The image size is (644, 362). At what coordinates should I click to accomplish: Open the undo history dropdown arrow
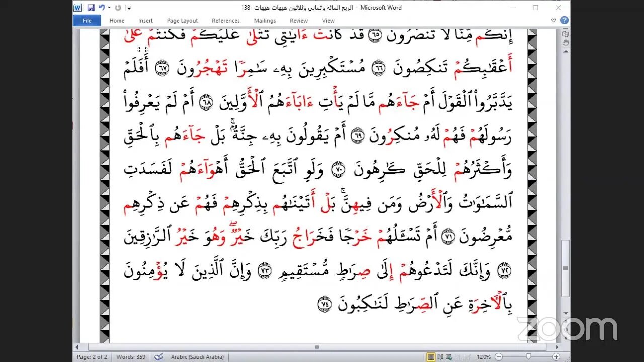click(x=108, y=8)
